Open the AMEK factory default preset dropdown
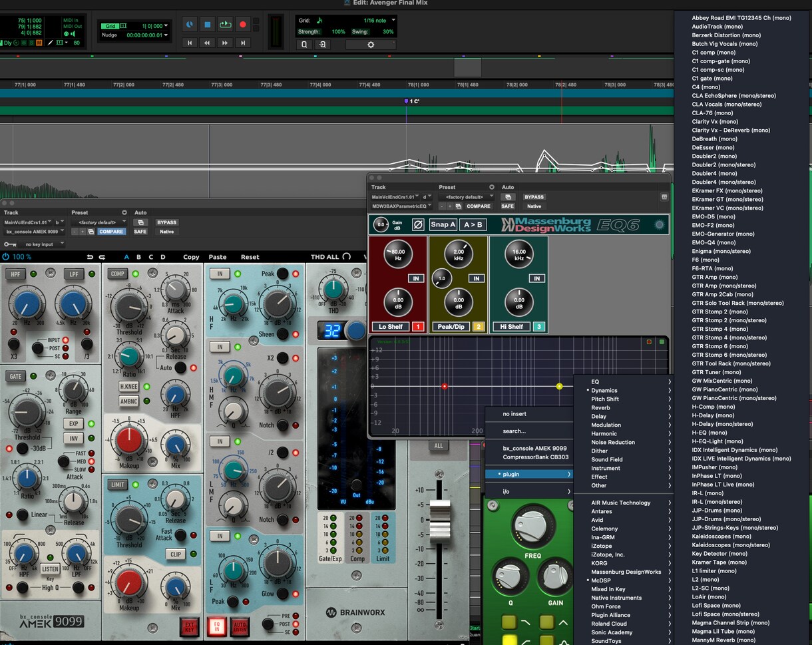This screenshot has width=812, height=645. [x=99, y=222]
